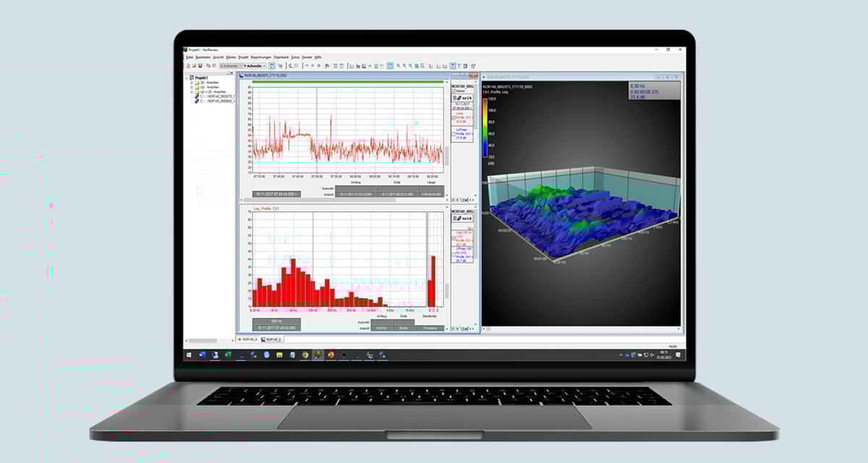868x463 pixels.
Task: Uncheck the LAeq Profile checkbox
Action: [x=454, y=117]
